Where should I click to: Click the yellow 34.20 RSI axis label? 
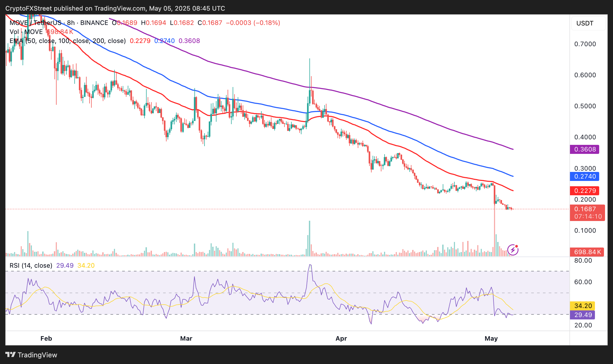click(x=583, y=306)
